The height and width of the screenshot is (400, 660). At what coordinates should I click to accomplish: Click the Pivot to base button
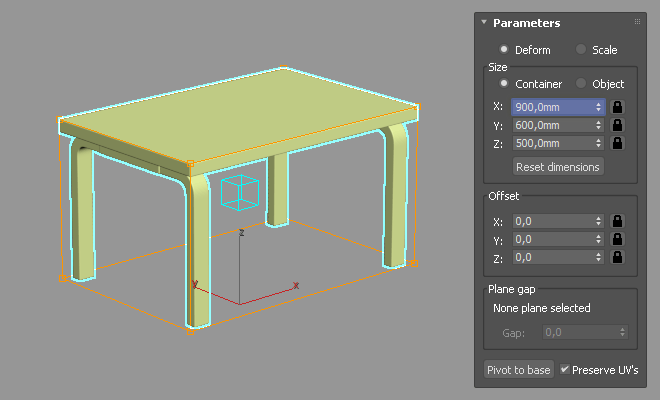click(x=518, y=370)
